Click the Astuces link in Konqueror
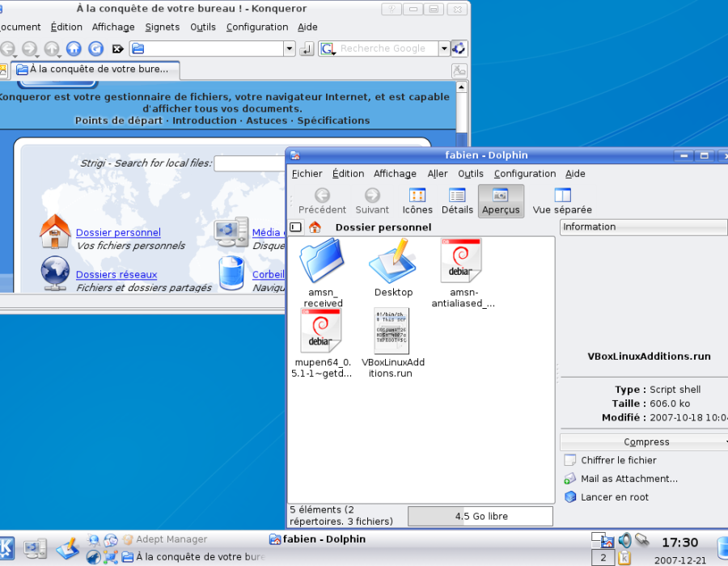The height and width of the screenshot is (566, 728). click(x=266, y=120)
